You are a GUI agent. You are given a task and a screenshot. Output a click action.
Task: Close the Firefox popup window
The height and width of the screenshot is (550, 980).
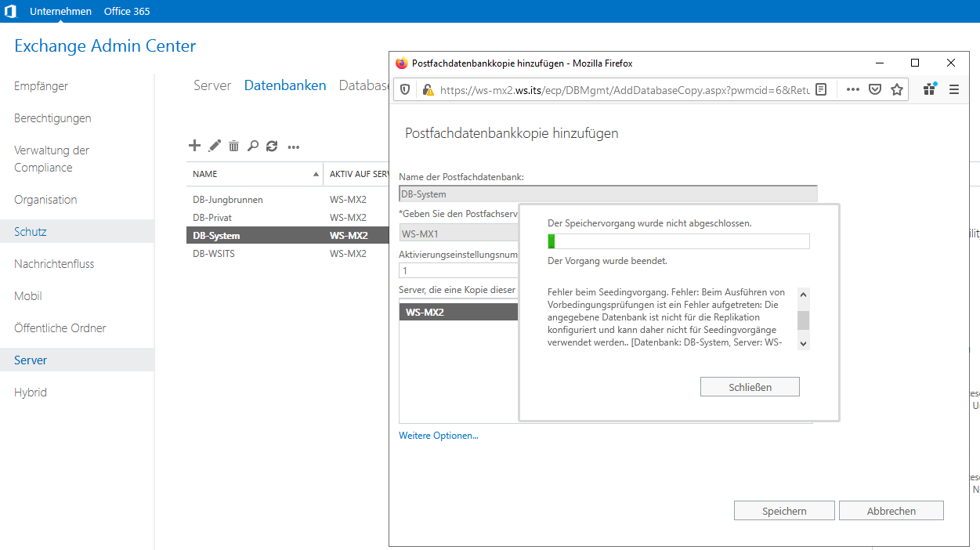point(951,63)
